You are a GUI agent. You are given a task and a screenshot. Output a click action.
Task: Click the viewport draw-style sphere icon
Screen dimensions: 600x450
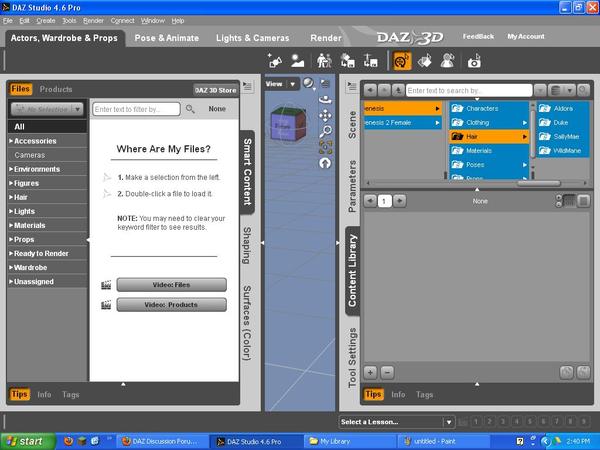point(308,83)
